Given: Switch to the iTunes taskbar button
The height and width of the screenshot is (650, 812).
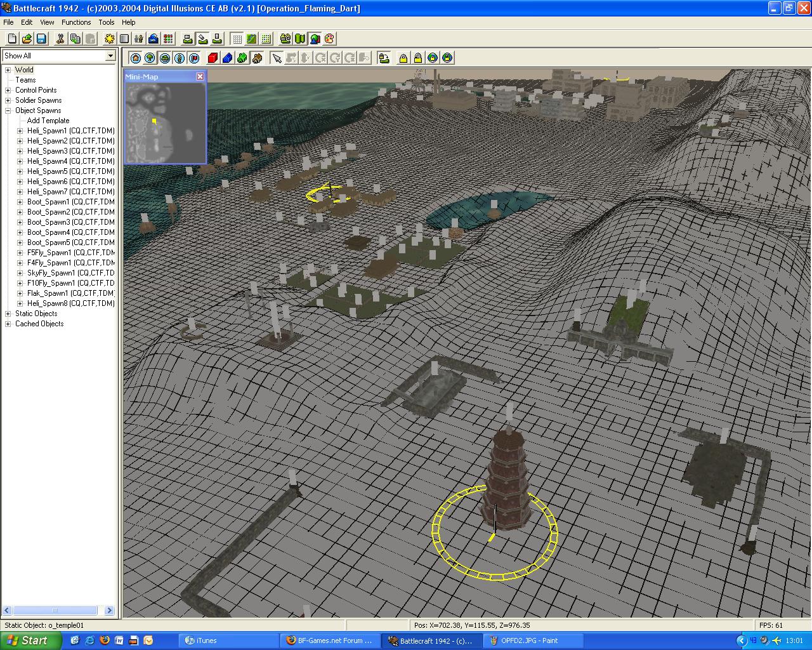Looking at the screenshot, I should [x=228, y=640].
